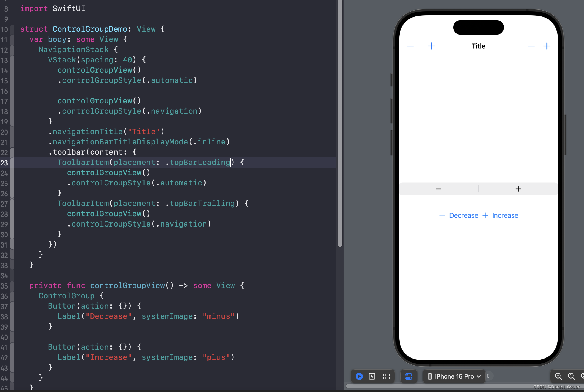The height and width of the screenshot is (392, 584).
Task: Click the Xcode canvas inspector icon
Action: [x=408, y=376]
